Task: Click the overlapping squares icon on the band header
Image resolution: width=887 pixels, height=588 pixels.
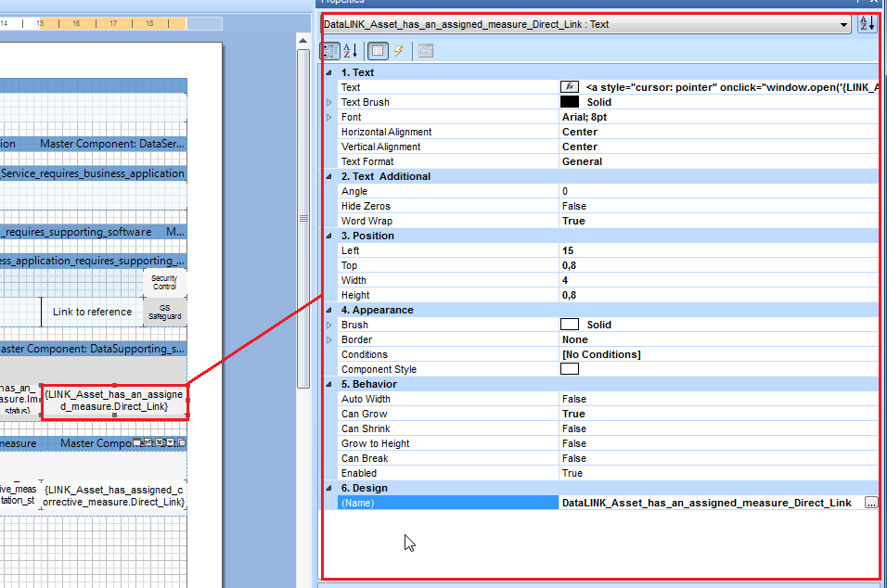Action: (x=182, y=442)
